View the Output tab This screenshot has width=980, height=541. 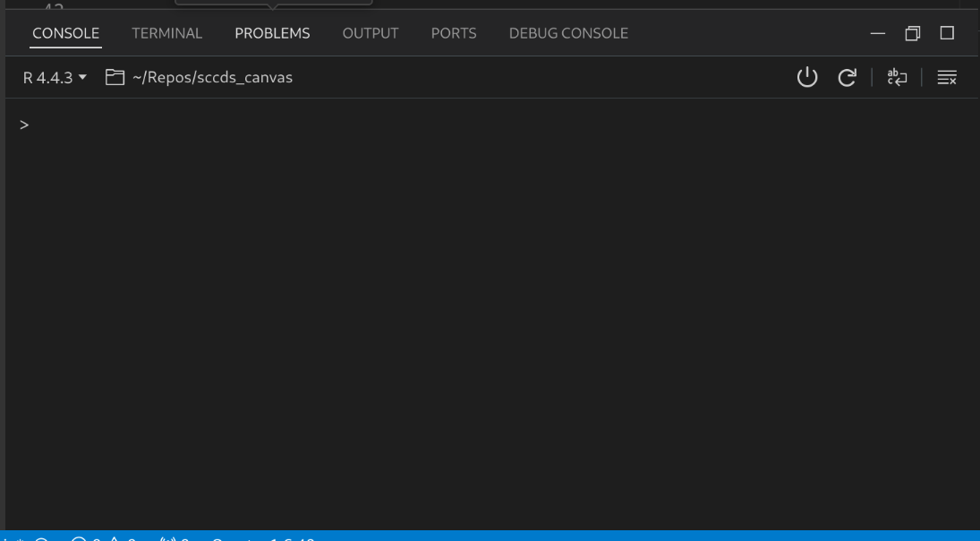(370, 33)
